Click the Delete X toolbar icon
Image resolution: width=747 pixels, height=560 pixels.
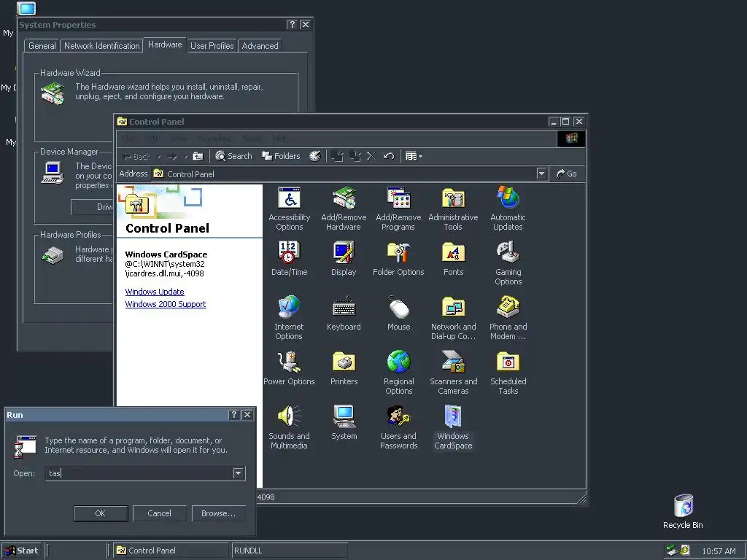click(371, 156)
